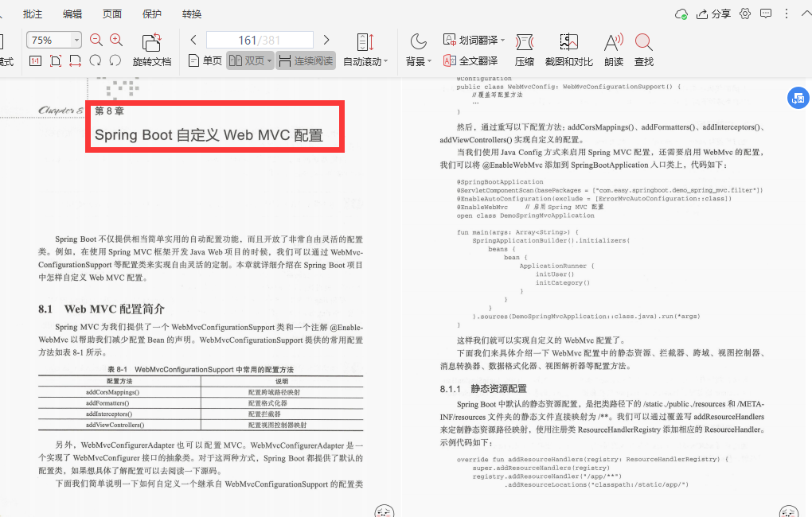Open the 75% zoom level dropdown
This screenshot has height=517, width=812.
[x=76, y=40]
